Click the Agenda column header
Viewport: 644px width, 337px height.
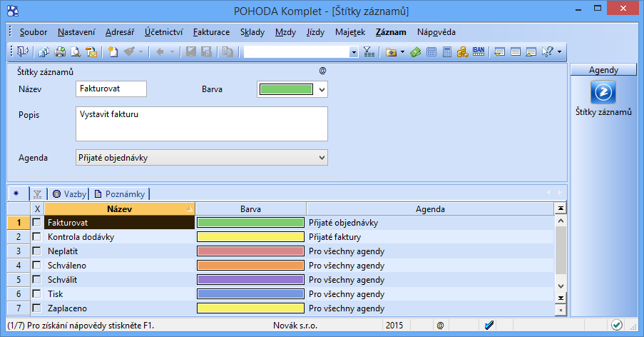coord(430,208)
